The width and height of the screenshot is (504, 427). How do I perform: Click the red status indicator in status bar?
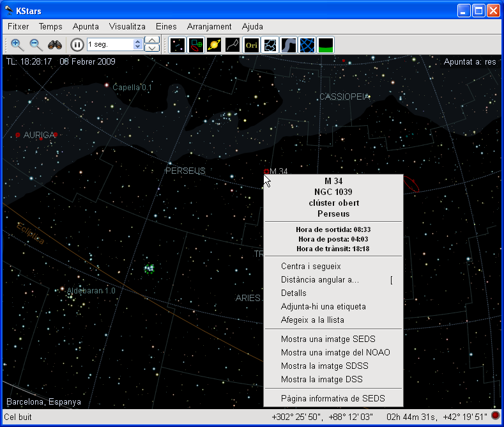click(x=496, y=415)
